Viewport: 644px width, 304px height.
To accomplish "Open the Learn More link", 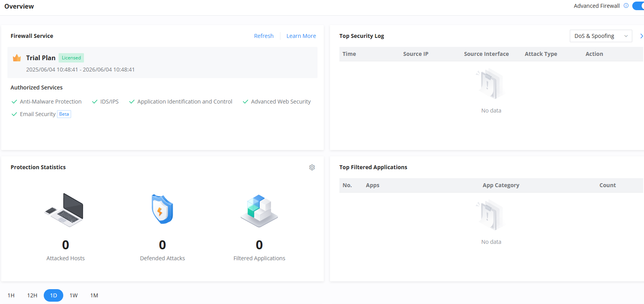I will (x=301, y=36).
